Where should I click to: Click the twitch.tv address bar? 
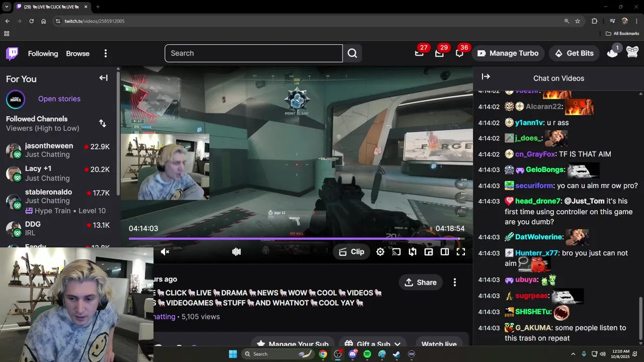(307, 21)
